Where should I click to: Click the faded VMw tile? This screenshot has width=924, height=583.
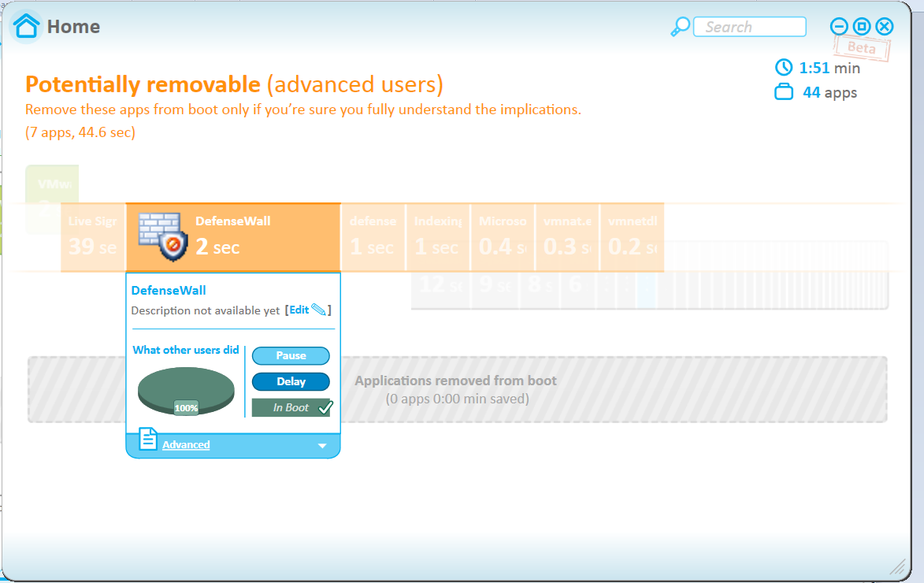52,184
